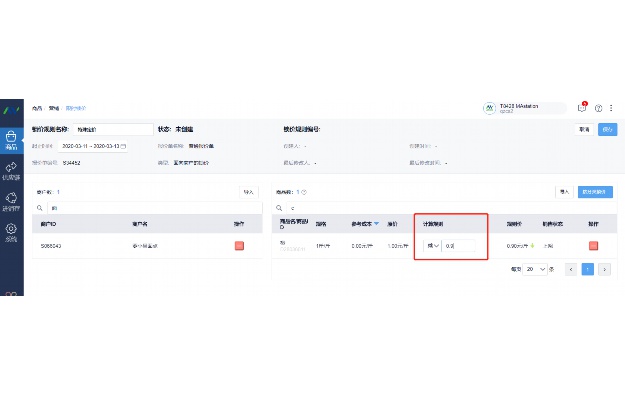Click the T0428 Mstation account avatar

point(489,108)
